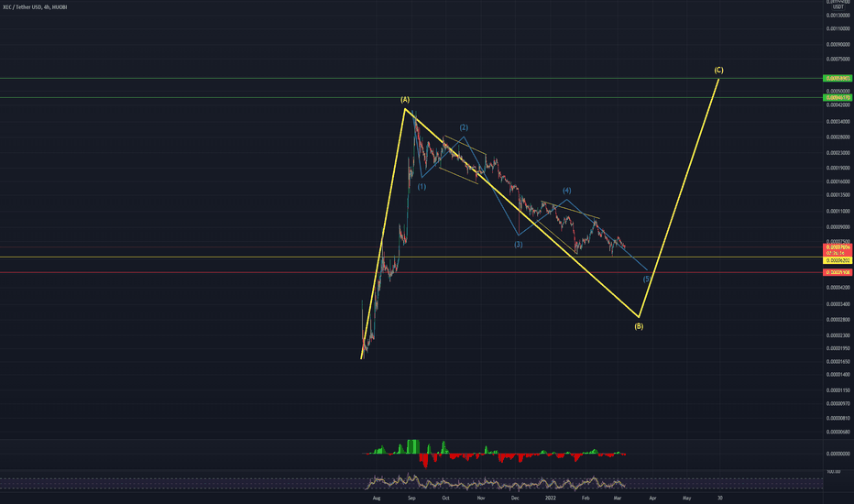Click the 2022 label on time axis
854x504 pixels.
pyautogui.click(x=551, y=498)
